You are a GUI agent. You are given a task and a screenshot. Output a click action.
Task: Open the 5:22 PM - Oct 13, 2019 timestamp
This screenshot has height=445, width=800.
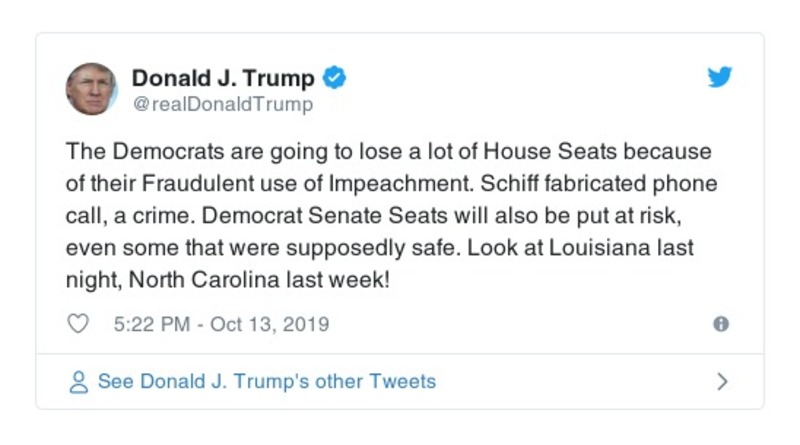tap(222, 324)
